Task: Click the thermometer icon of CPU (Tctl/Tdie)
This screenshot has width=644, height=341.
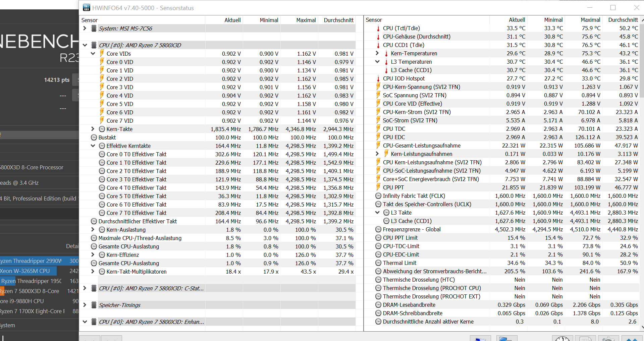Action: coord(378,28)
